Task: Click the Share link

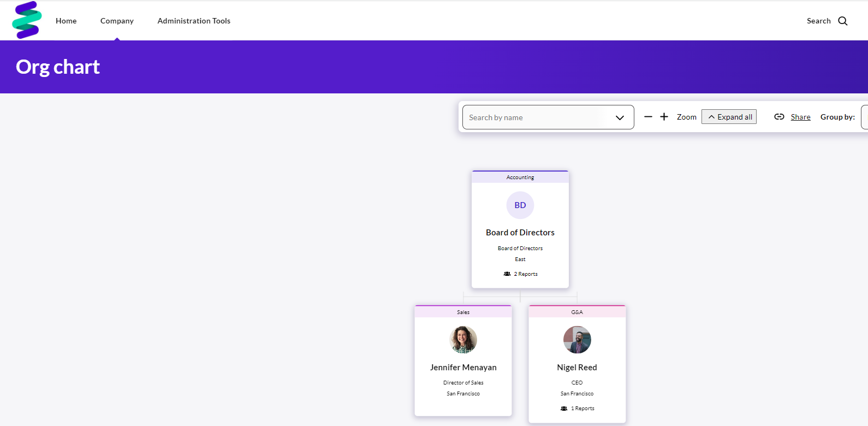Action: [x=800, y=117]
